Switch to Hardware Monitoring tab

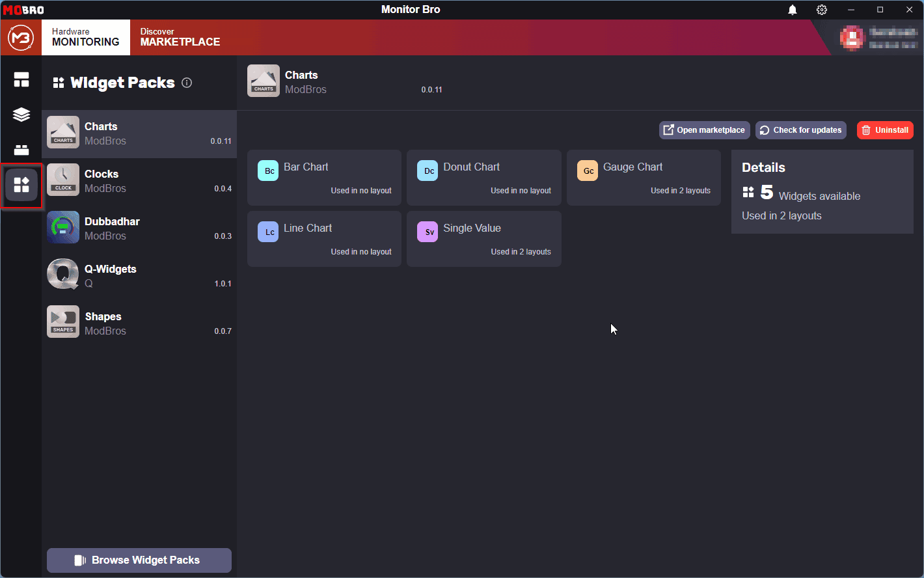point(86,37)
